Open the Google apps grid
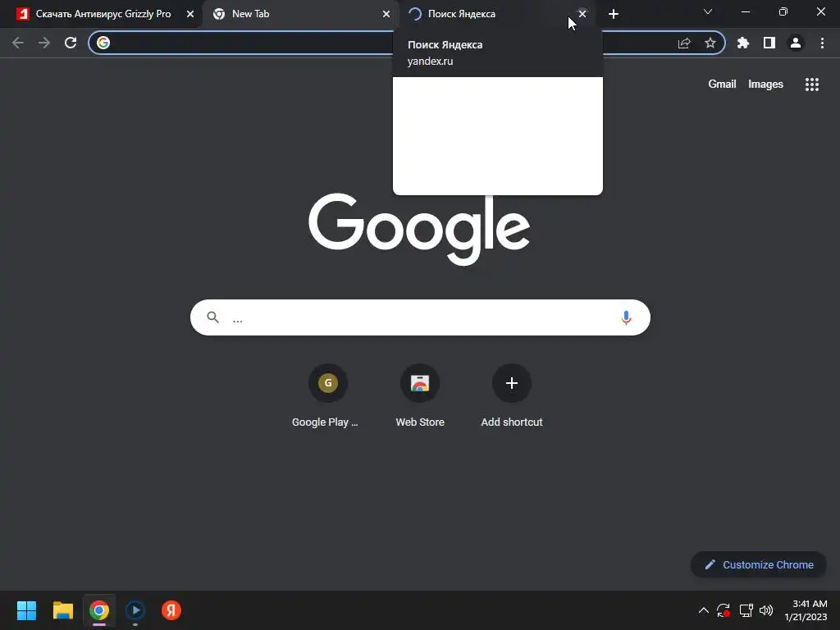This screenshot has height=630, width=840. pos(812,84)
